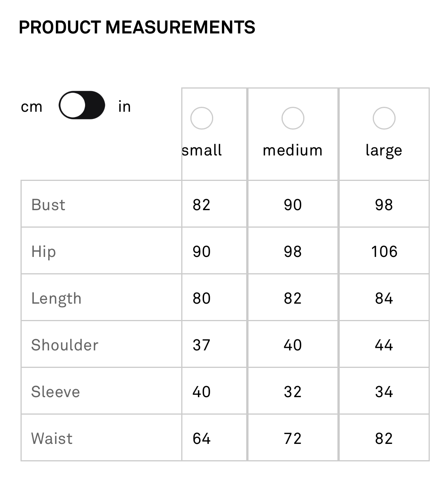Image resolution: width=448 pixels, height=499 pixels.
Task: Click the 'medium' column header text
Action: pyautogui.click(x=293, y=150)
